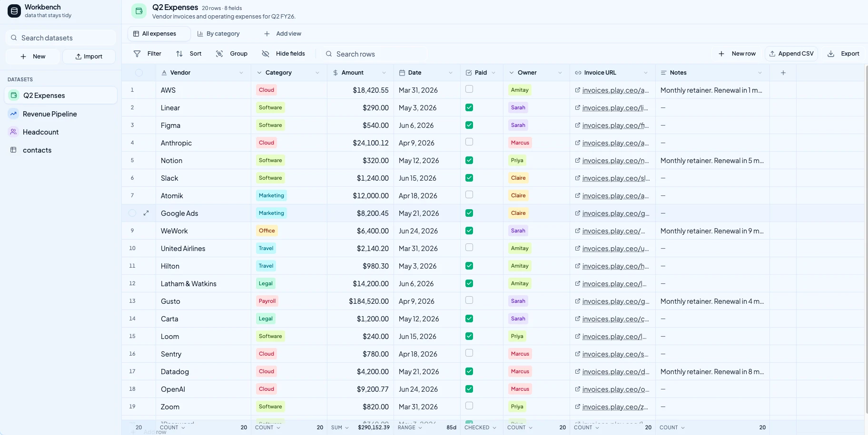Click the Office category tag for WeWork
The width and height of the screenshot is (868, 435).
click(x=266, y=231)
